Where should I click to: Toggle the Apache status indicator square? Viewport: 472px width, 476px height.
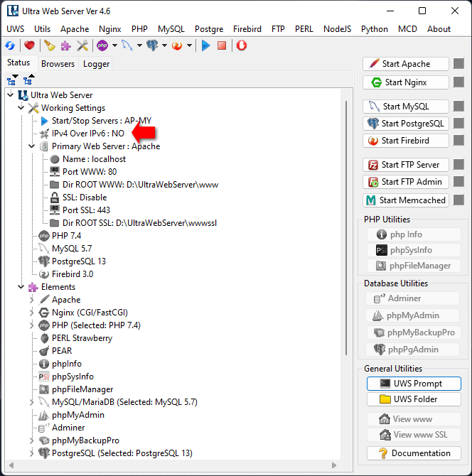click(x=458, y=64)
